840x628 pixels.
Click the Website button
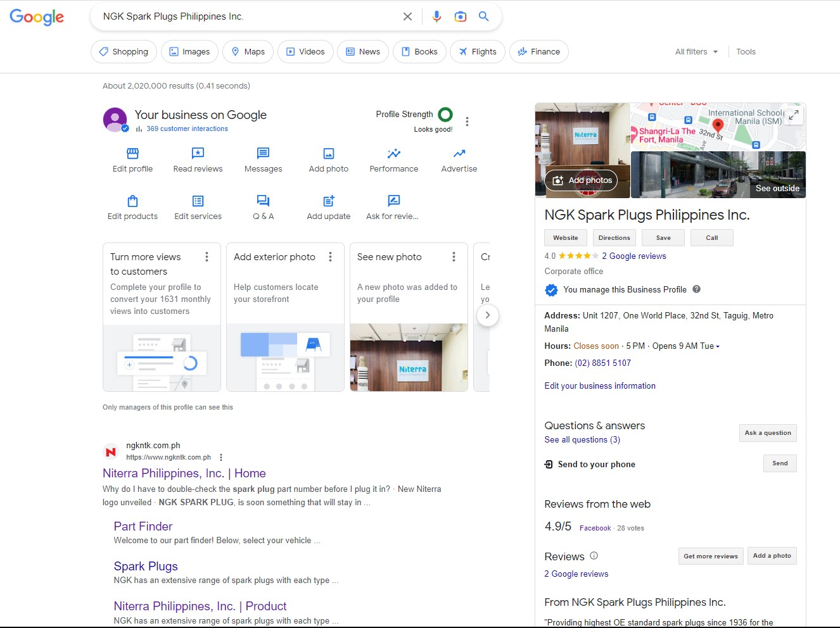point(566,238)
